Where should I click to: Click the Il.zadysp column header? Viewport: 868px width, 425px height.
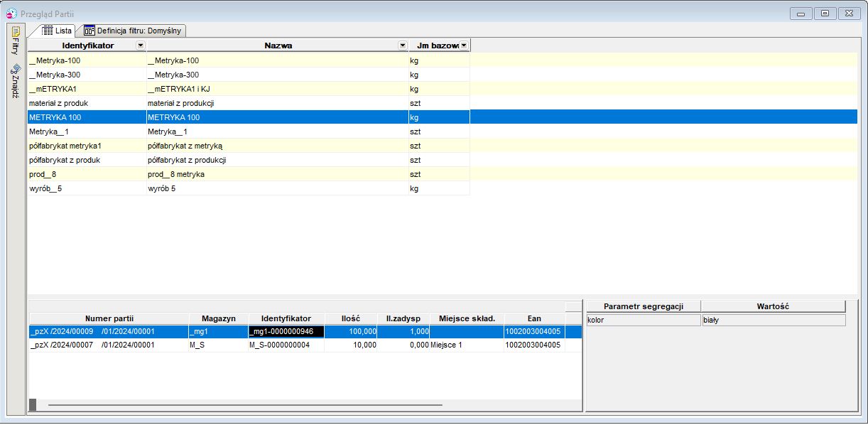point(403,318)
